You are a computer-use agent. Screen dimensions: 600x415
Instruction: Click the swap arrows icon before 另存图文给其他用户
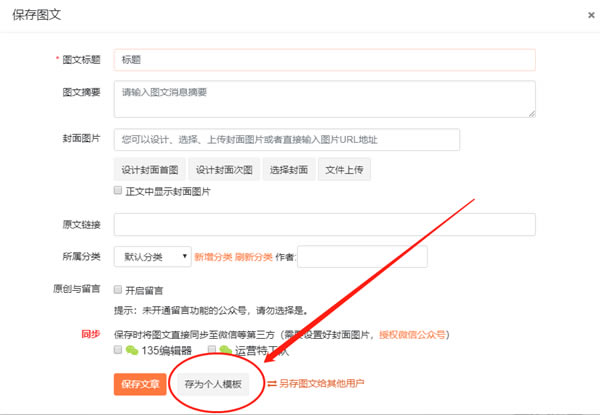tap(270, 382)
